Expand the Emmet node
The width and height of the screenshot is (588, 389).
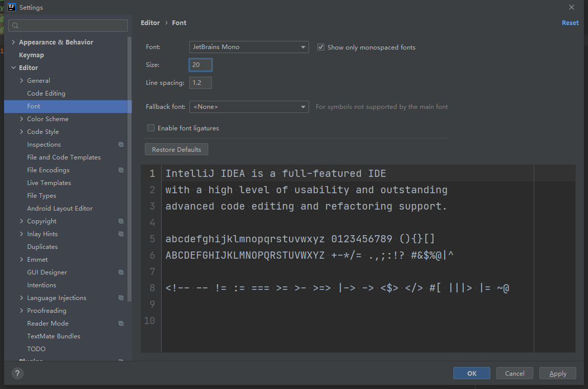tap(21, 260)
